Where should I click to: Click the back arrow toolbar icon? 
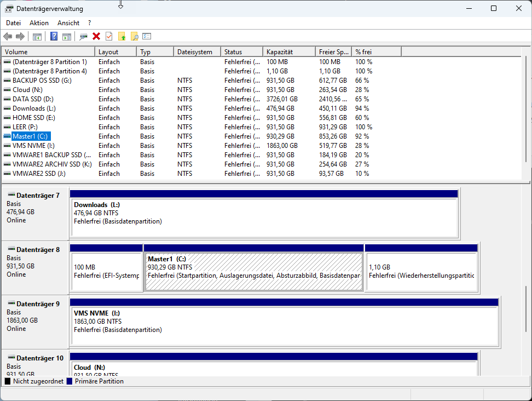(8, 36)
